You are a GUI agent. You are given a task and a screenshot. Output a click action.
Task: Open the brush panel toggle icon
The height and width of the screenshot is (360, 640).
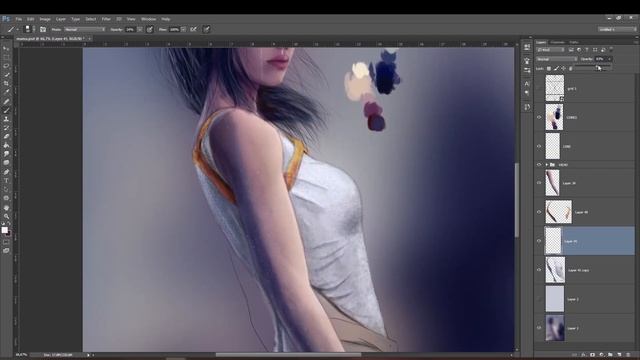pos(43,29)
